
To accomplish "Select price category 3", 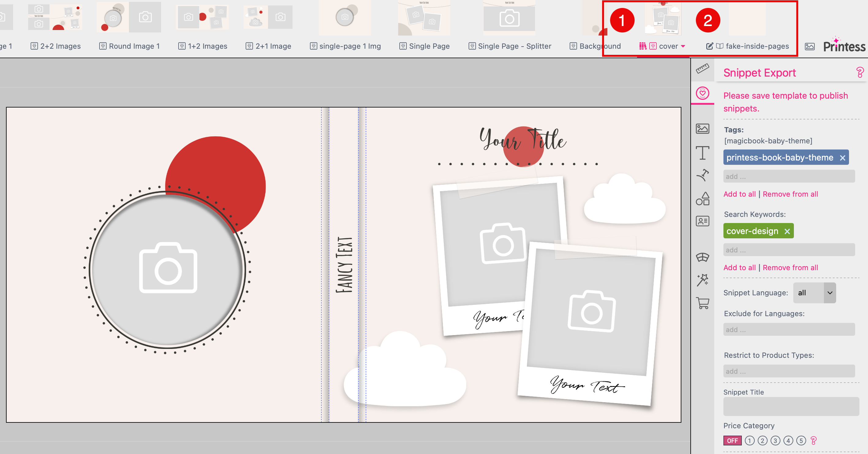I will (x=775, y=441).
